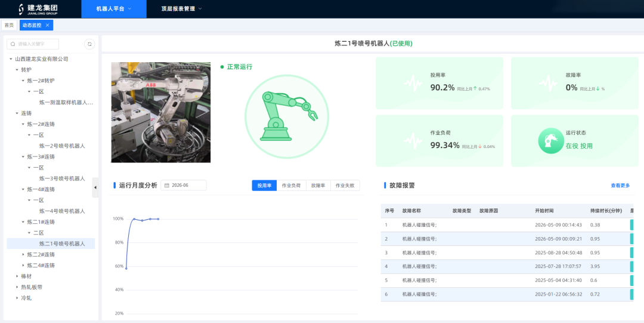Collapse the 转炉 tree node
Image resolution: width=644 pixels, height=323 pixels.
(17, 69)
